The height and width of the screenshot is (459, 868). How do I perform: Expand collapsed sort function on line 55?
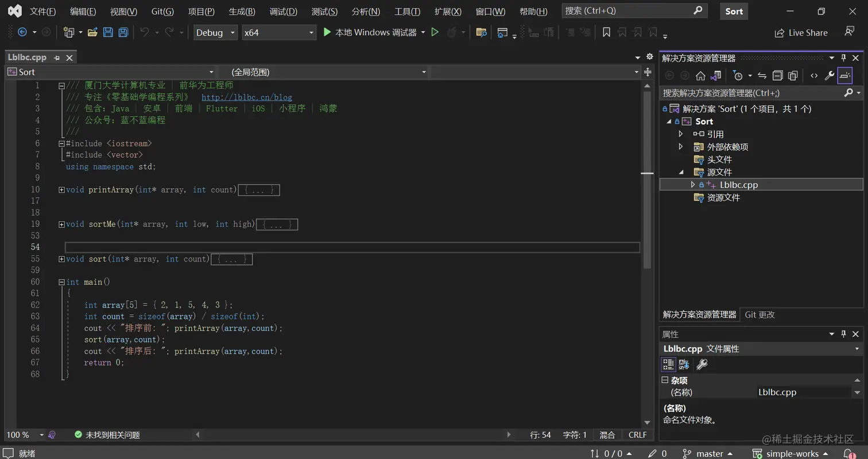point(61,259)
